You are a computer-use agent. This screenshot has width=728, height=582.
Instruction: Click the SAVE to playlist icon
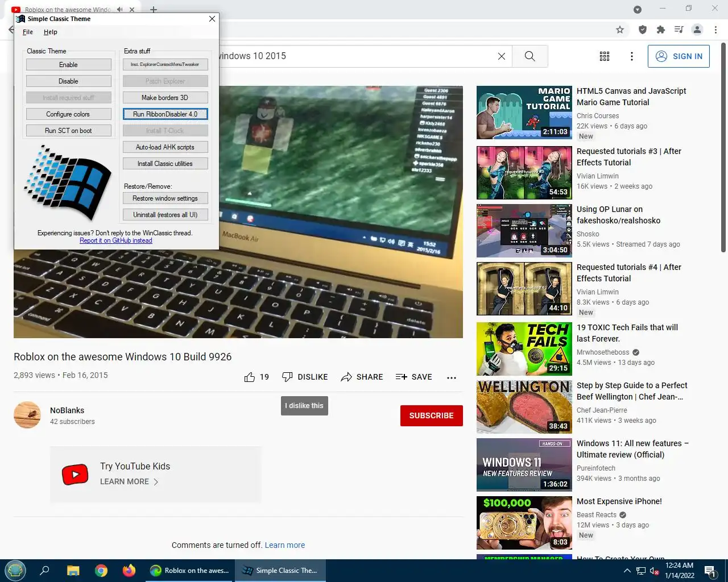(402, 377)
